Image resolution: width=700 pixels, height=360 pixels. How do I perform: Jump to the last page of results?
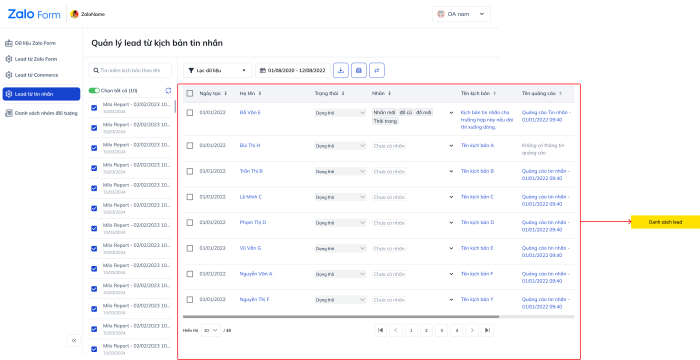(488, 330)
